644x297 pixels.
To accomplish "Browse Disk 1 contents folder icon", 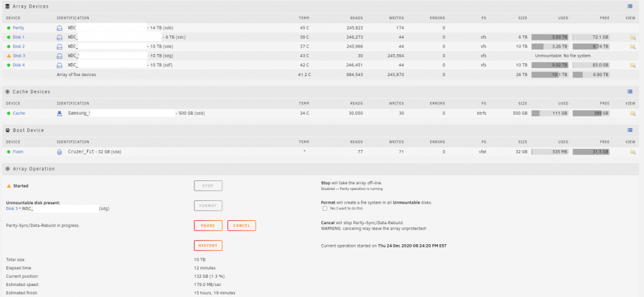I will 632,37.
